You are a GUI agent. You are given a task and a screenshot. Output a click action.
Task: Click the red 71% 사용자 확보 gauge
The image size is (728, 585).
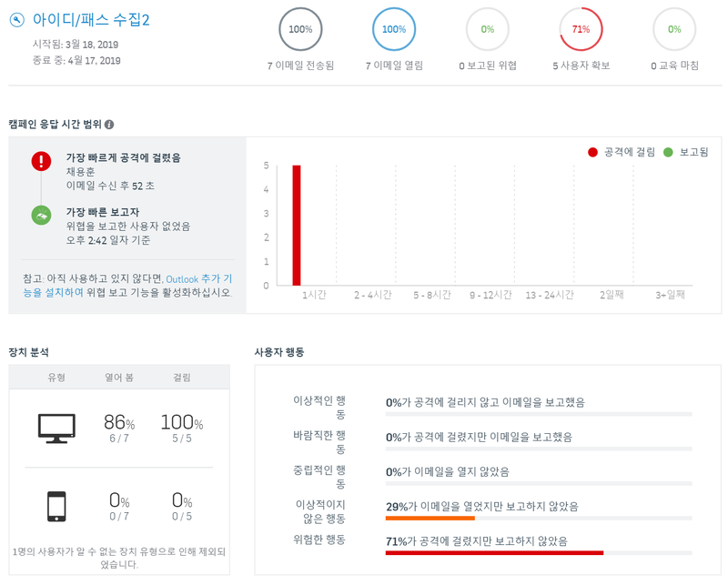pyautogui.click(x=581, y=29)
